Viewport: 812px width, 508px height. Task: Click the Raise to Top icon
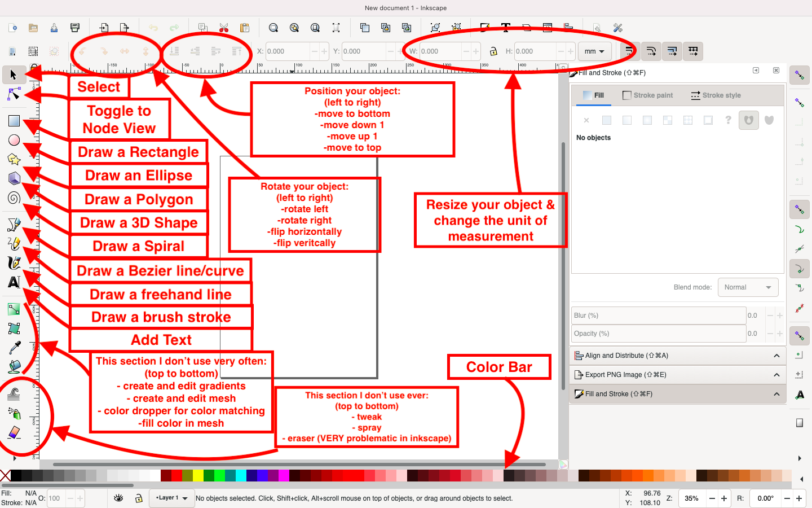click(x=237, y=51)
